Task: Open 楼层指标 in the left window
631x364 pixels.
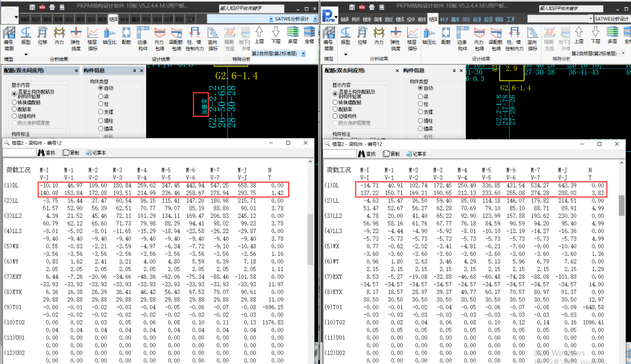Action: pos(92,39)
